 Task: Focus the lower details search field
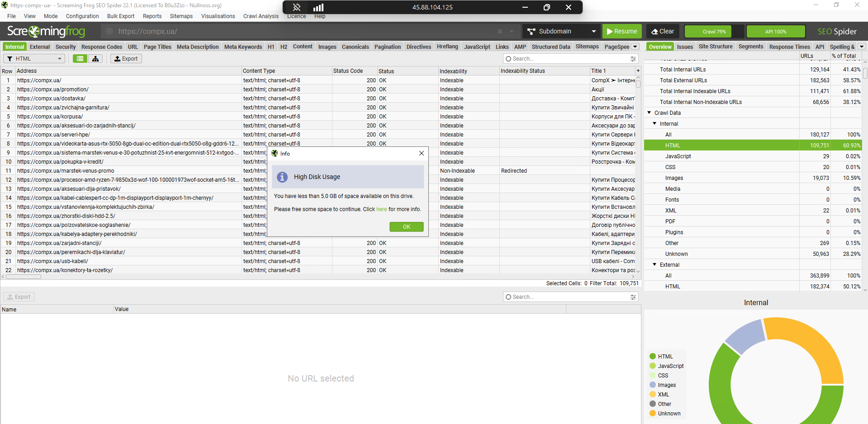pos(570,297)
